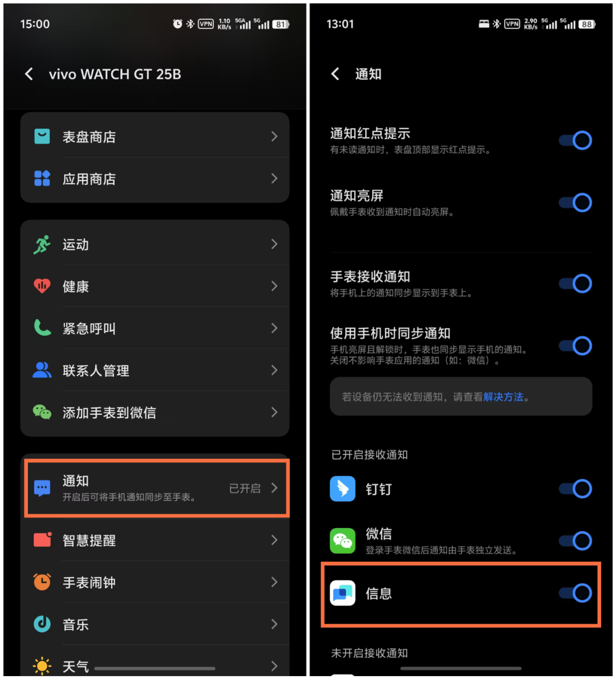Disable 通知红点提示 switch
616x679 pixels.
pyautogui.click(x=576, y=140)
